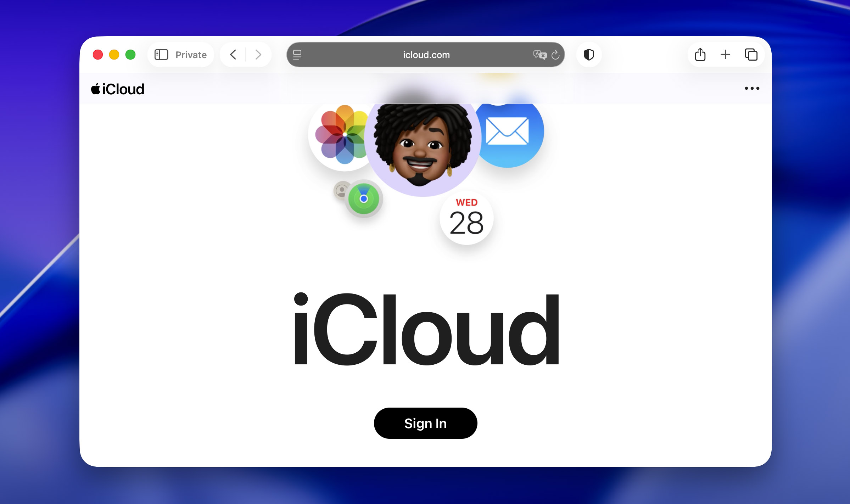Click the small grey Contacts icon
Screen dimensions: 850x504
tap(340, 190)
